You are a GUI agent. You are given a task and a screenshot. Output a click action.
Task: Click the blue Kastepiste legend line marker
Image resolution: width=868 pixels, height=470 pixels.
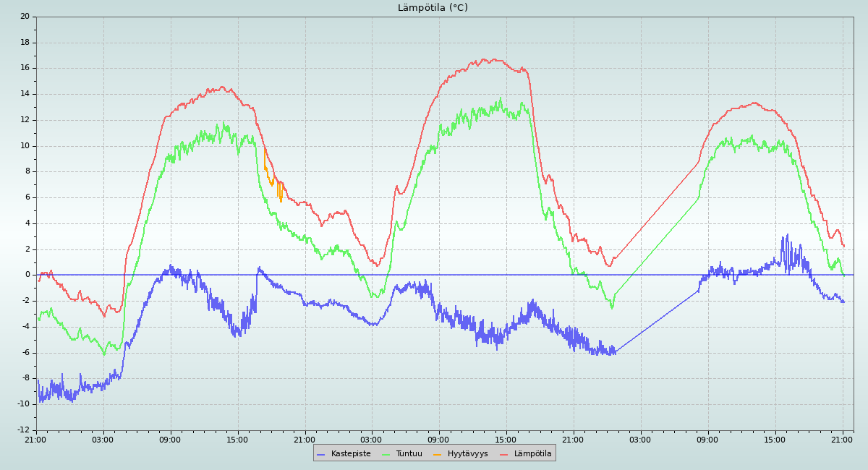[x=321, y=454]
